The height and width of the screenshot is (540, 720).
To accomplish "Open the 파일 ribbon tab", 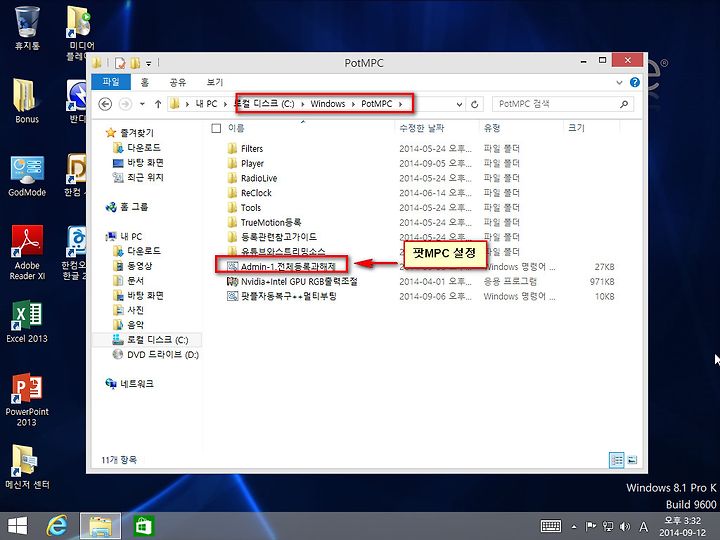I will click(x=111, y=82).
